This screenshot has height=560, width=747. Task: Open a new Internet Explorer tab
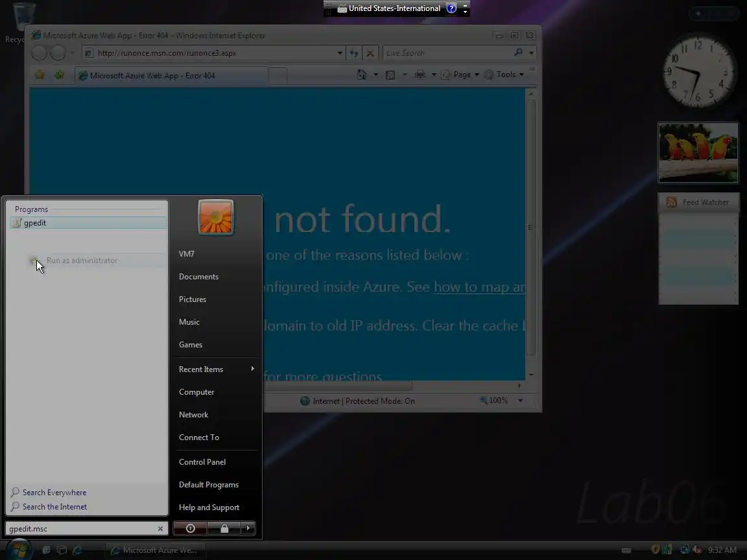pyautogui.click(x=278, y=76)
